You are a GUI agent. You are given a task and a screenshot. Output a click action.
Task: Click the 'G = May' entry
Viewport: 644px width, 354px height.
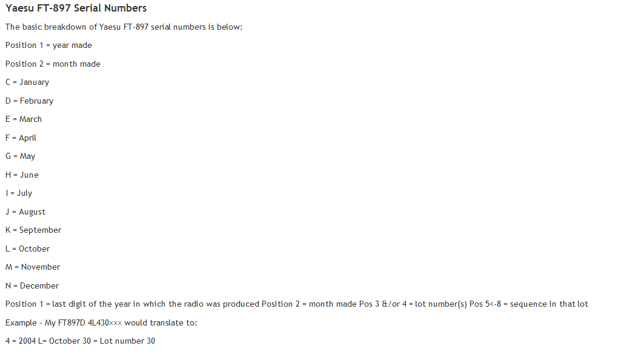tap(20, 156)
